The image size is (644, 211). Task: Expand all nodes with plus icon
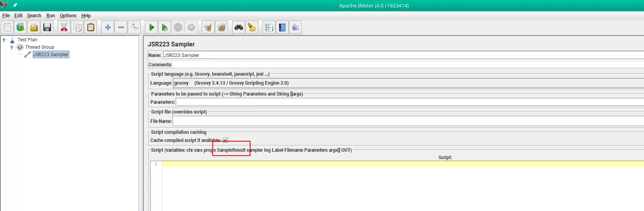[108, 27]
